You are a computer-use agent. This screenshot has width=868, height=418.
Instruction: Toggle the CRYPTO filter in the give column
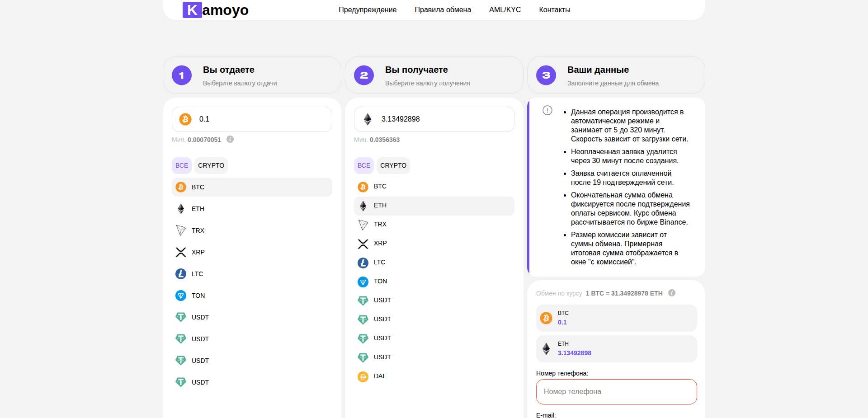pyautogui.click(x=211, y=165)
